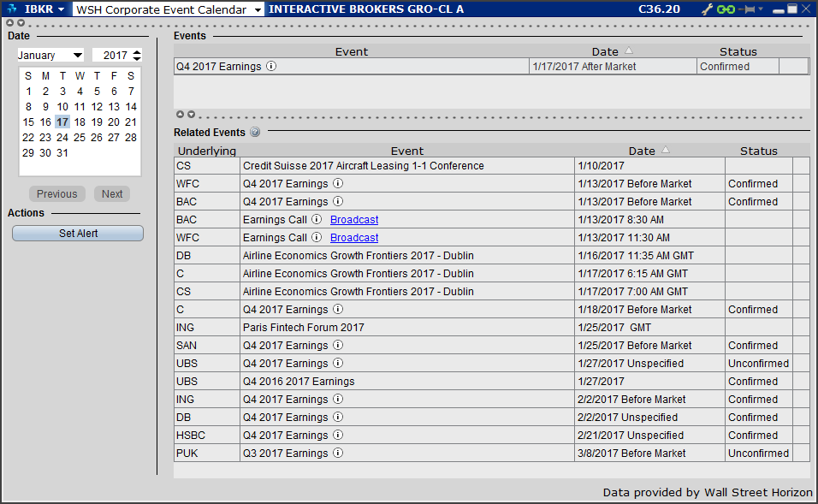This screenshot has width=818, height=504.
Task: Select day 17 in the calendar
Action: (62, 122)
